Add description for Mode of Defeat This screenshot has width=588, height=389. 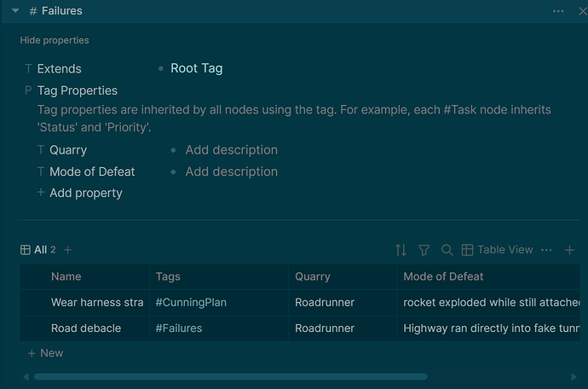(231, 171)
